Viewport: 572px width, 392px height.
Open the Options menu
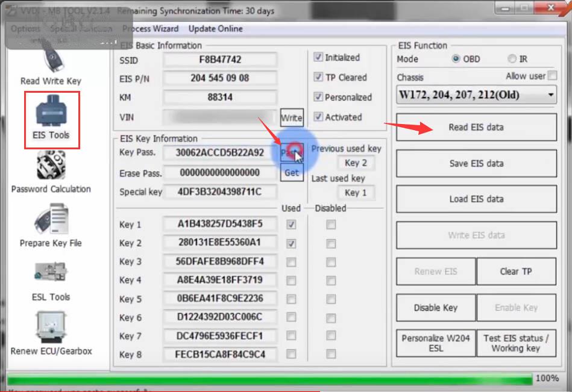coord(25,28)
